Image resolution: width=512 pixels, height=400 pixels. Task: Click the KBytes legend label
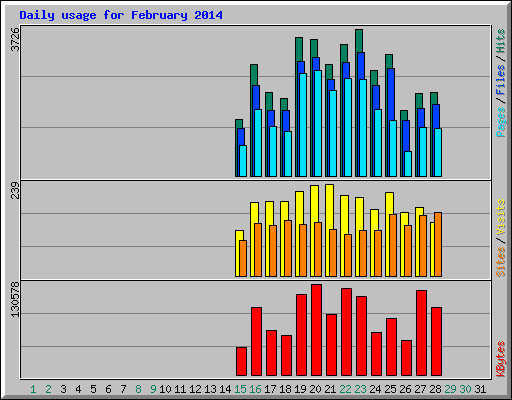(500, 359)
